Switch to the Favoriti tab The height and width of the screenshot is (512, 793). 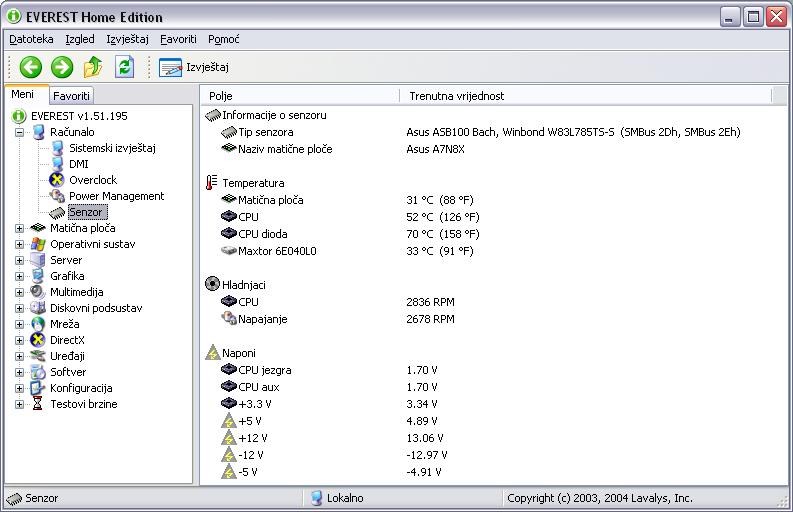tap(71, 96)
